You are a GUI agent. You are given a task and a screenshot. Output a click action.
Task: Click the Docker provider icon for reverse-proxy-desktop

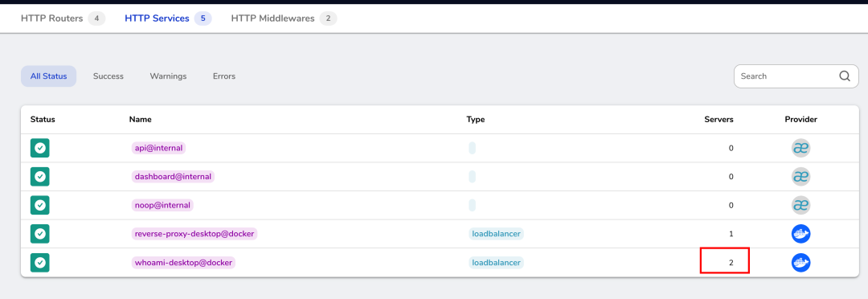tap(800, 234)
